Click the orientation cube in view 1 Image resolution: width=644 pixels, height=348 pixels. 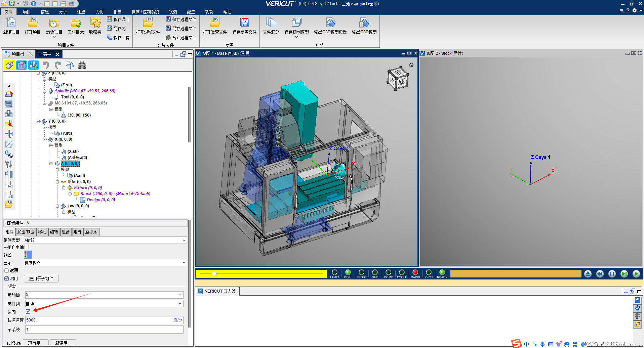pyautogui.click(x=398, y=78)
